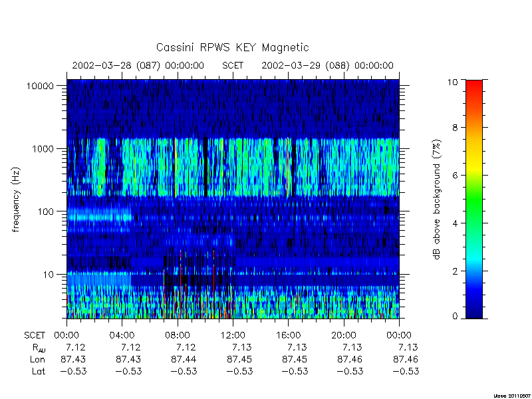Click the 'Lon' row label

click(x=37, y=359)
